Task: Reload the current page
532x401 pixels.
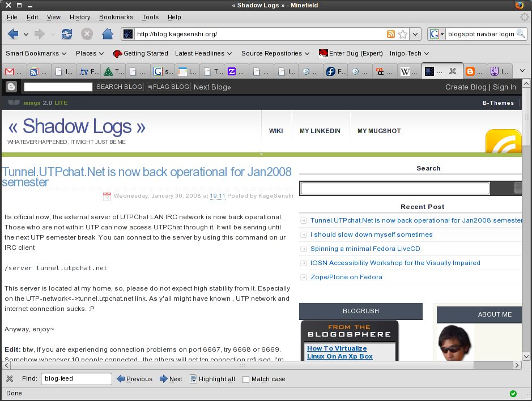Action: click(67, 34)
